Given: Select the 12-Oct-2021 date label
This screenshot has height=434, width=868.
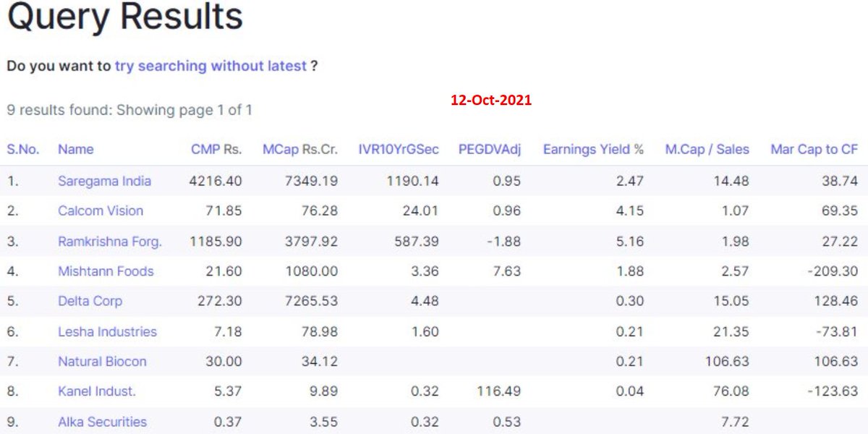Looking at the screenshot, I should point(491,101).
